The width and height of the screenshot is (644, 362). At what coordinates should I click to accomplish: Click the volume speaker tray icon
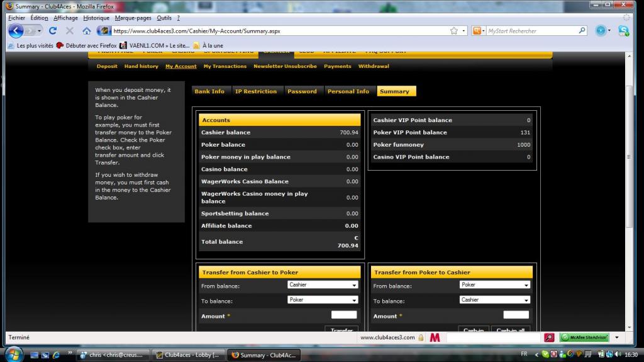[x=618, y=354]
